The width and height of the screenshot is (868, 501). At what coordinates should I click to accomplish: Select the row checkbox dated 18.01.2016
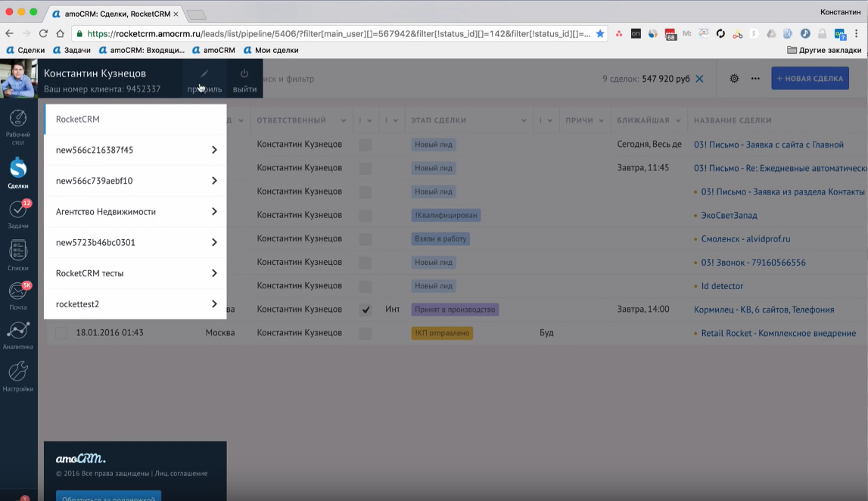(61, 333)
